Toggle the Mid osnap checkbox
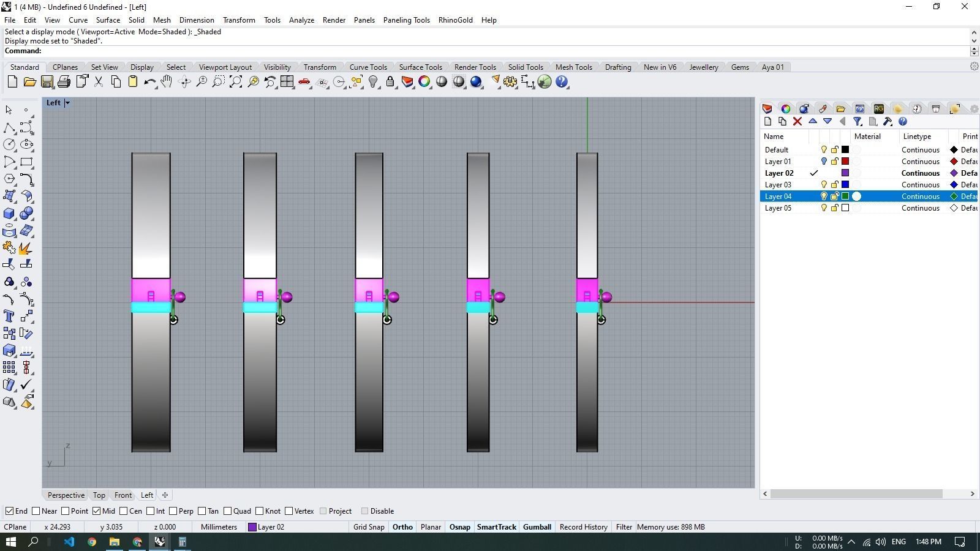 pyautogui.click(x=96, y=511)
